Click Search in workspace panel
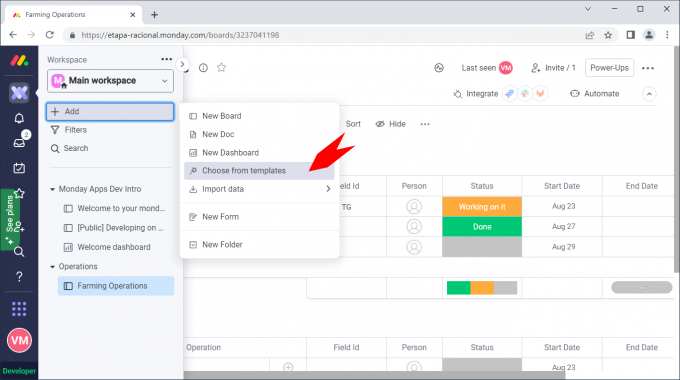Screen dimensions: 680x380 pyautogui.click(x=70, y=148)
